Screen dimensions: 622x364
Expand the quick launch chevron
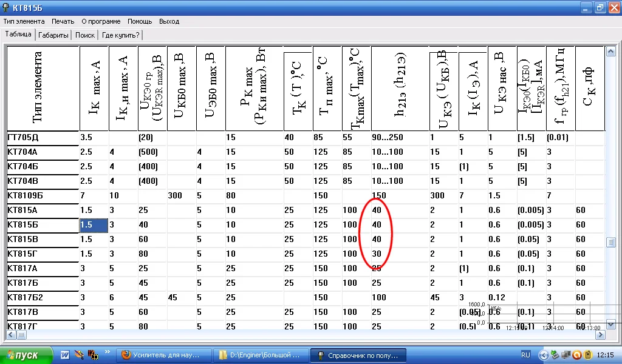107,352
